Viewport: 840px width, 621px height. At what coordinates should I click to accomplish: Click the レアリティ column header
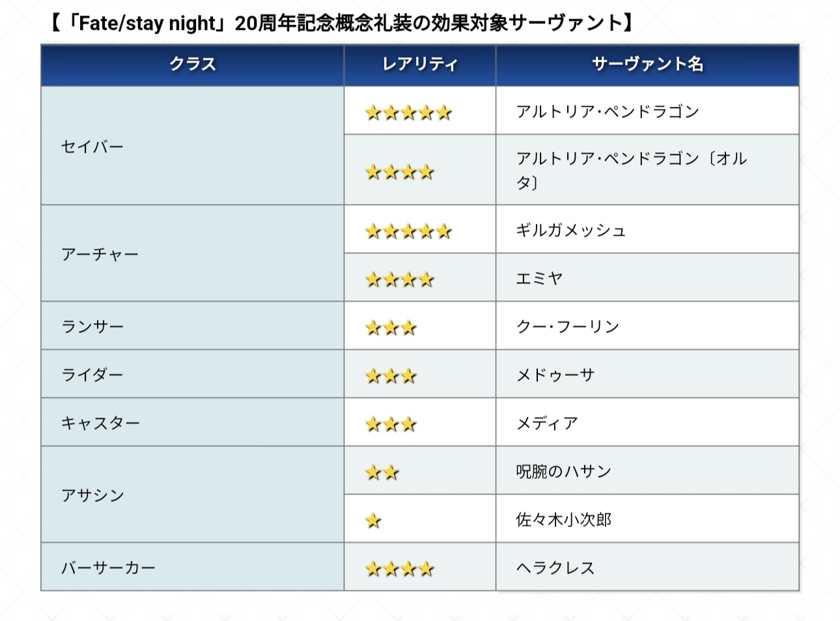420,65
